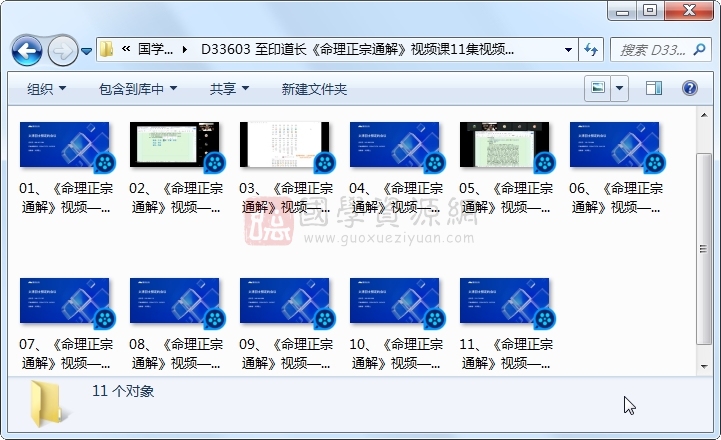Image resolution: width=721 pixels, height=440 pixels.
Task: Click the file name starting with 11、
Action: (505, 354)
